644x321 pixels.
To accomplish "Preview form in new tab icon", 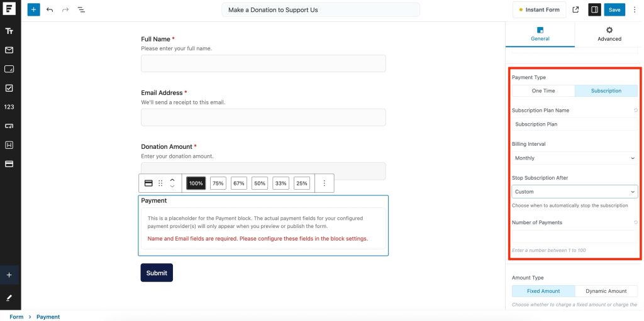I will tap(576, 10).
